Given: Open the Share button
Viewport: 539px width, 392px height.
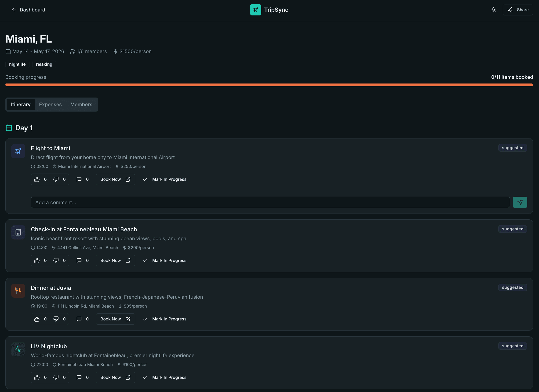Looking at the screenshot, I should click(518, 10).
